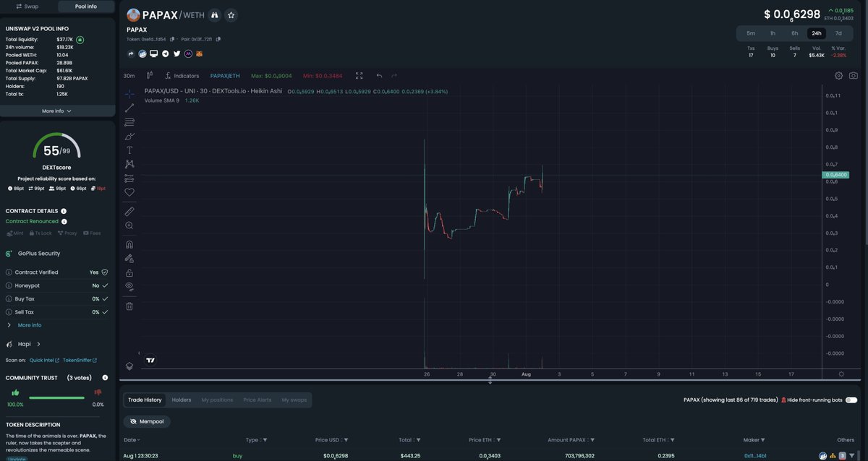The width and height of the screenshot is (868, 461).
Task: Undo the last chart action
Action: (x=379, y=75)
